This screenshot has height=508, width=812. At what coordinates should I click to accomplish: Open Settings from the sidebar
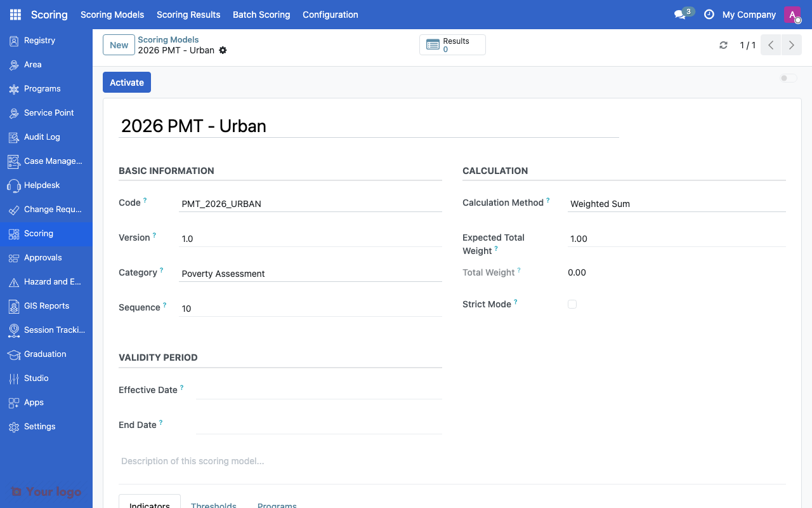[46, 427]
